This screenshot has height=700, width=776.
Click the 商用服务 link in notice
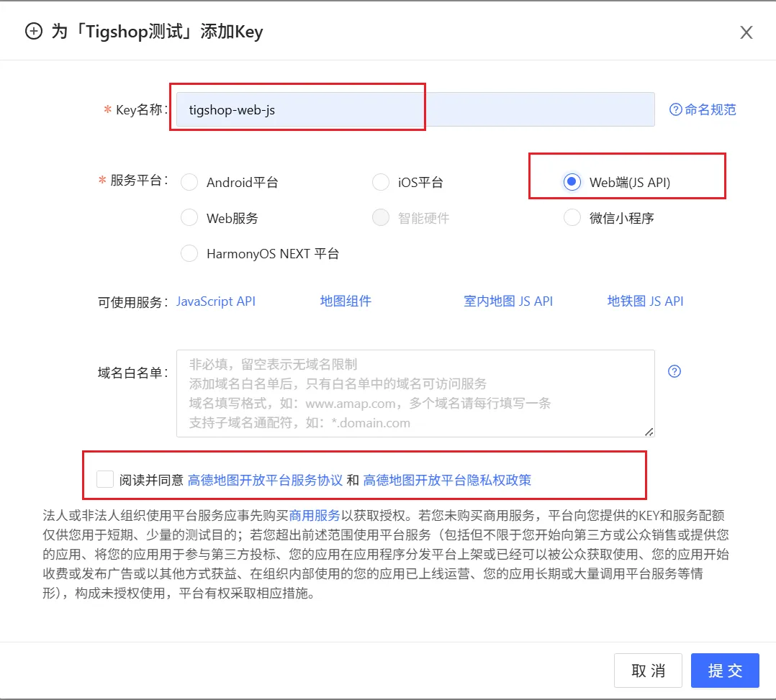point(315,516)
